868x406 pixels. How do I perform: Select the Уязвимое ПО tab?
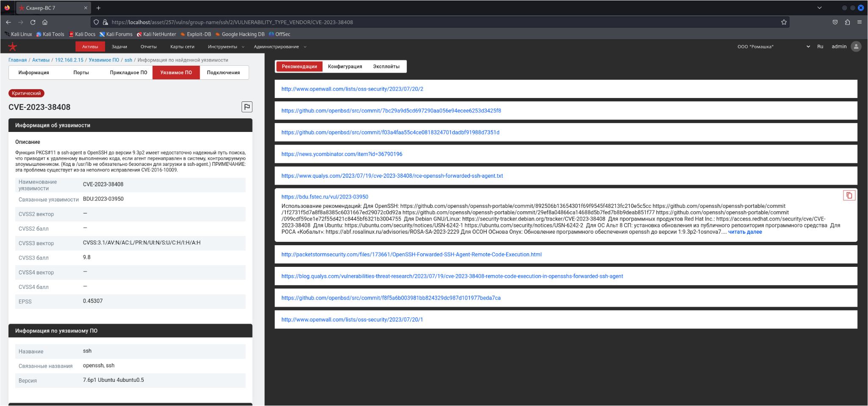click(x=176, y=73)
